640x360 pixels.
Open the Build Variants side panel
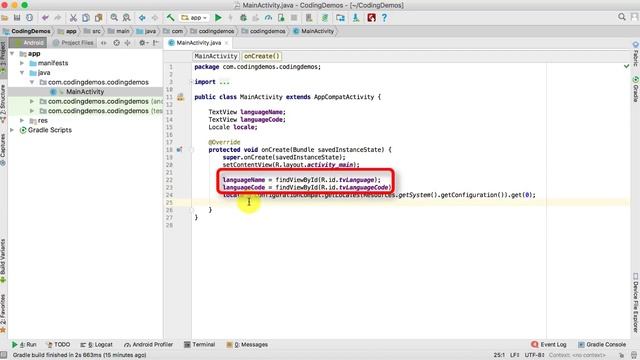[x=3, y=261]
